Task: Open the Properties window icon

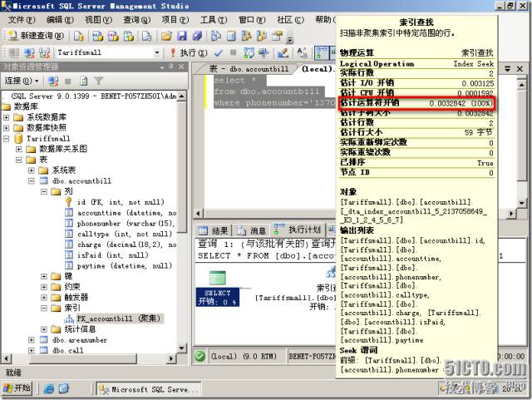Action: 278,36
